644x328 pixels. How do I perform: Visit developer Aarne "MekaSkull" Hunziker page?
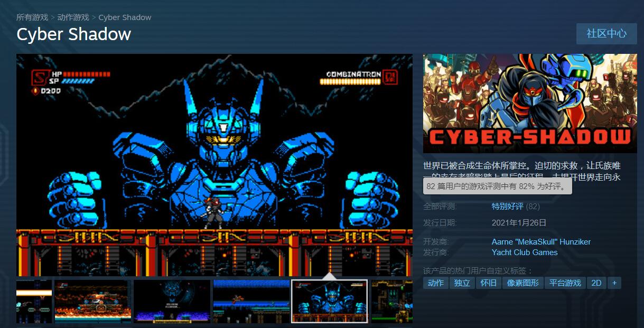(x=541, y=242)
